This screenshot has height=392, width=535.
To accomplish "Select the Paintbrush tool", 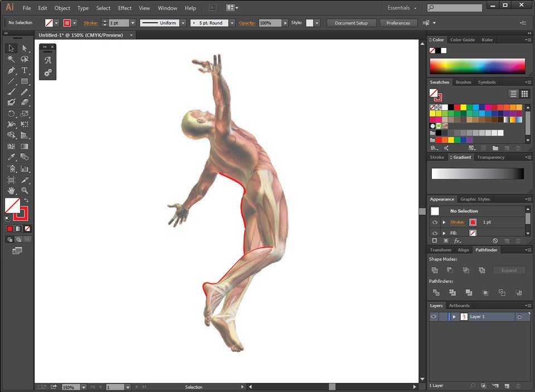I will [x=11, y=92].
